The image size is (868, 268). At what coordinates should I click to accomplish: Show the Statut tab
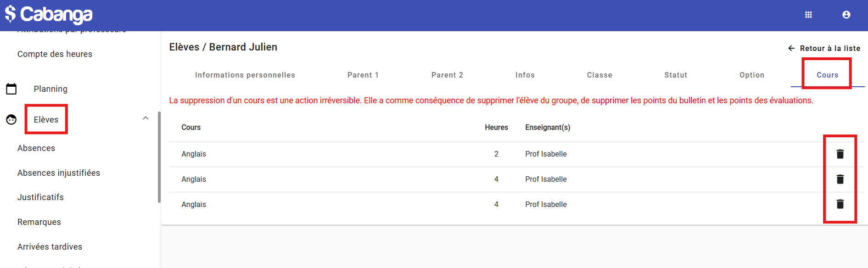tap(675, 75)
